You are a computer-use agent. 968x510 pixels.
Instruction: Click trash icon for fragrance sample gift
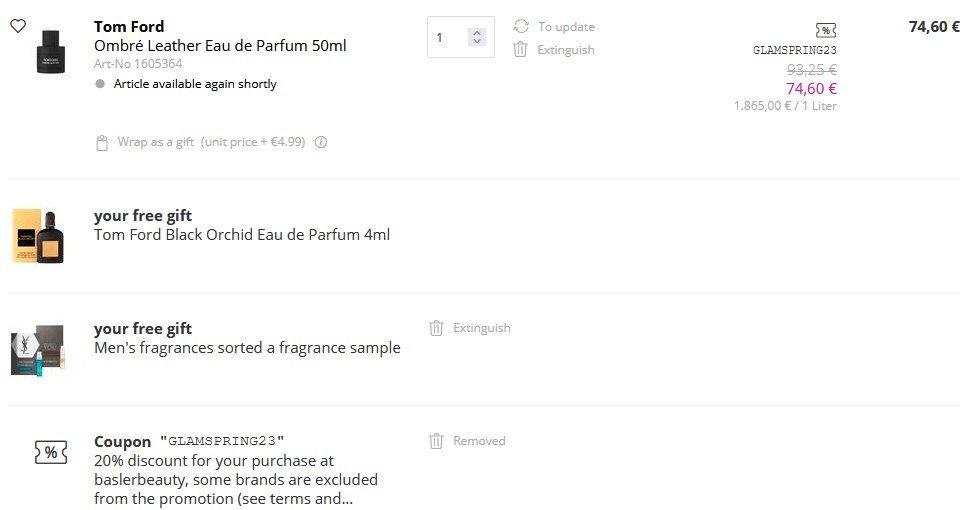point(436,328)
